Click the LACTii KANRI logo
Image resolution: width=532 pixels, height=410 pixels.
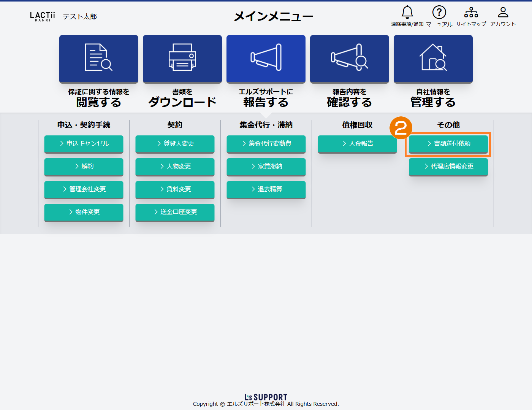(x=43, y=16)
